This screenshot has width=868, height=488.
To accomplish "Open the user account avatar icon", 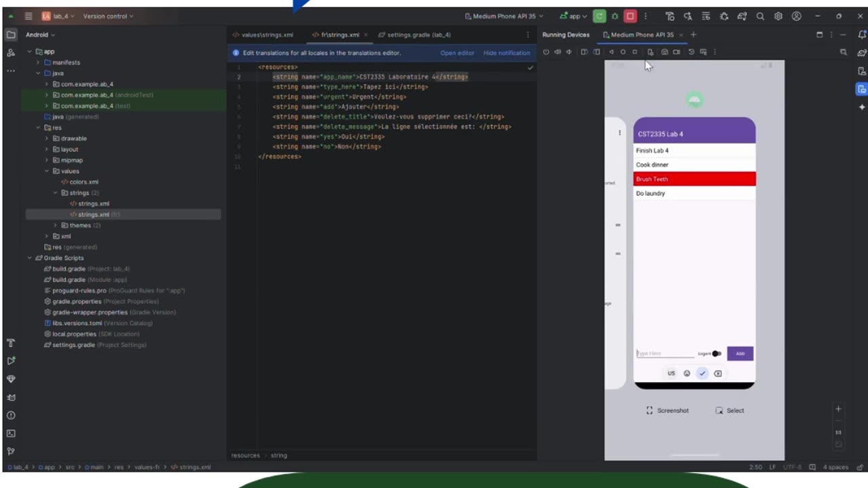I will point(797,16).
